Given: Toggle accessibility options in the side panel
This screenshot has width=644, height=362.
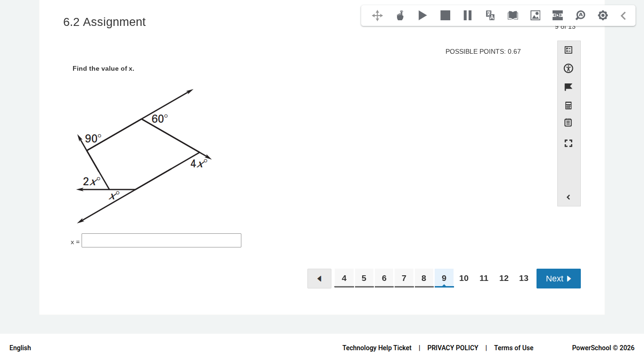Looking at the screenshot, I should coord(569,68).
